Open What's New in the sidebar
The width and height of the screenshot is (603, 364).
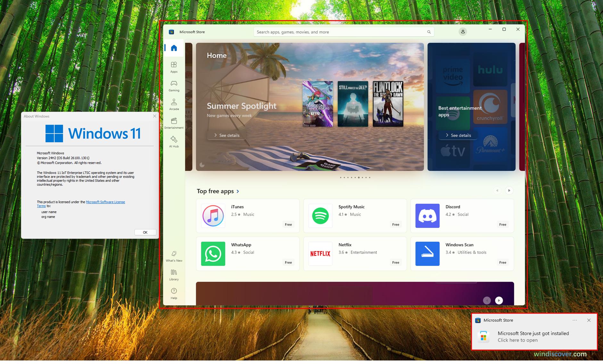pyautogui.click(x=174, y=256)
